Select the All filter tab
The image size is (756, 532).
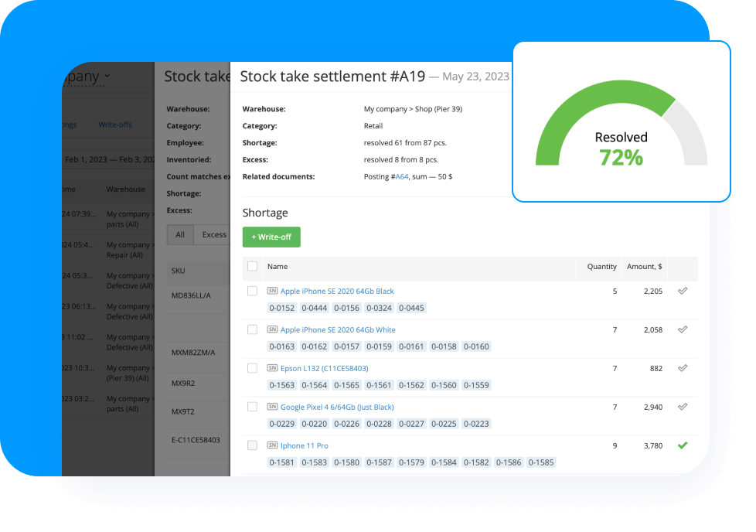click(x=180, y=235)
